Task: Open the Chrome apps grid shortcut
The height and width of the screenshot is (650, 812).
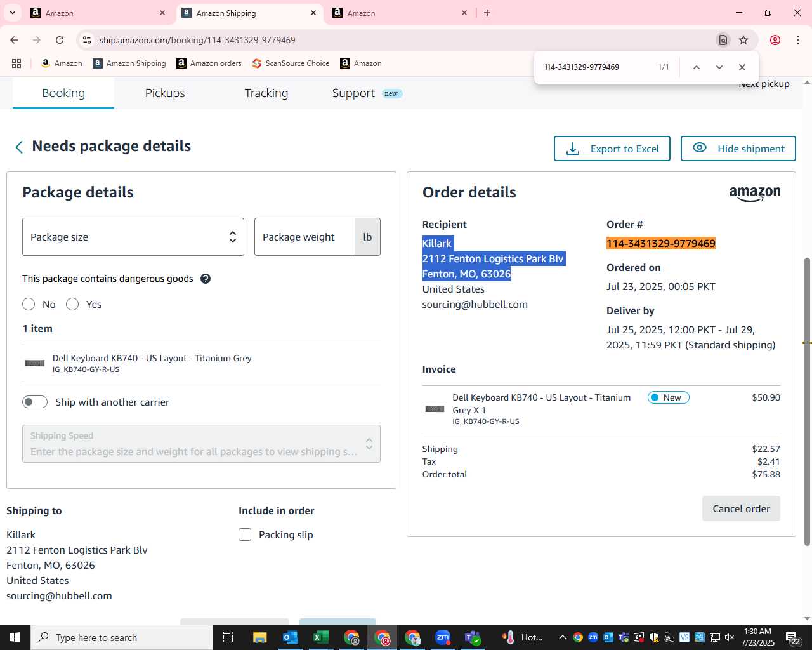Action: click(x=16, y=63)
